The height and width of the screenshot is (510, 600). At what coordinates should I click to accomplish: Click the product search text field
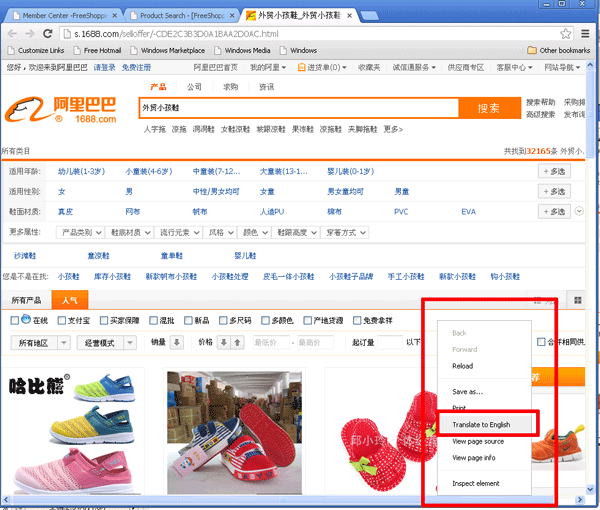(x=298, y=108)
